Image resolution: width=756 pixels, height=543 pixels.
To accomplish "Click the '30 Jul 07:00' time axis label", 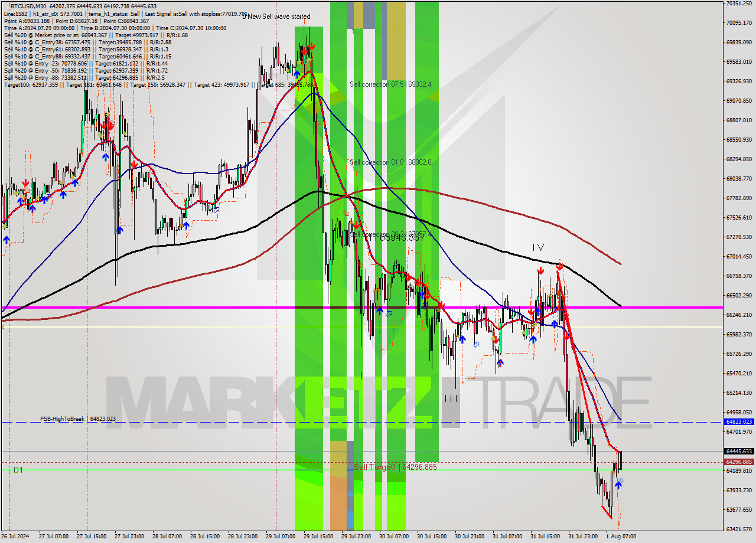I will point(393,537).
